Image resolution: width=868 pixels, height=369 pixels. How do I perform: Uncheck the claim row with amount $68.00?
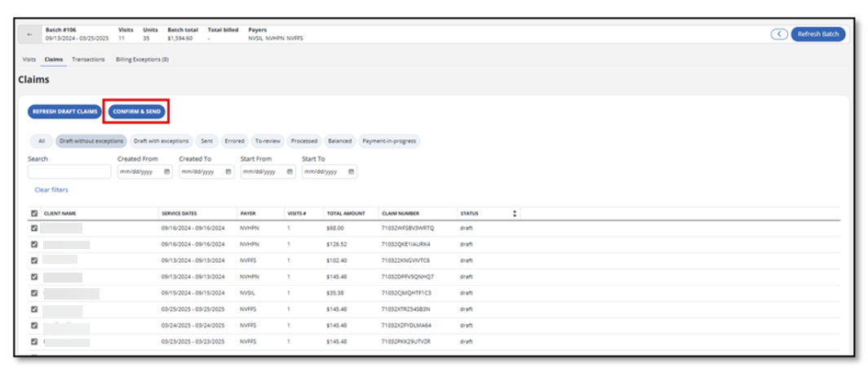point(34,228)
